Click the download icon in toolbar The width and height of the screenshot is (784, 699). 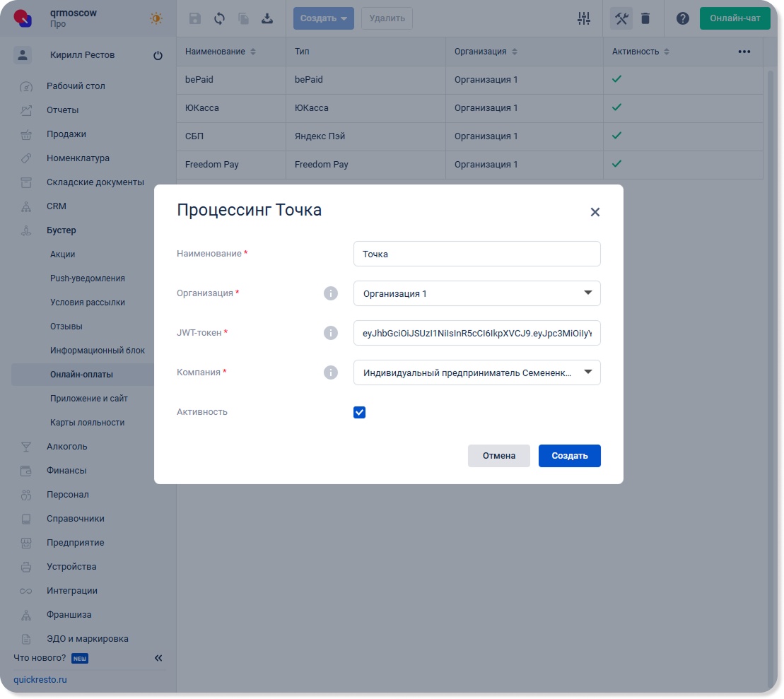pos(267,18)
